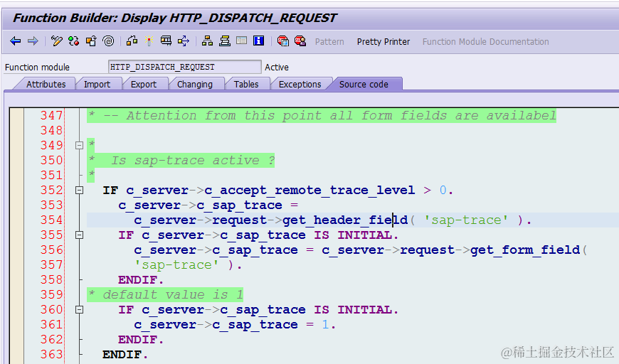Click the Enhance spiral icon

click(108, 41)
